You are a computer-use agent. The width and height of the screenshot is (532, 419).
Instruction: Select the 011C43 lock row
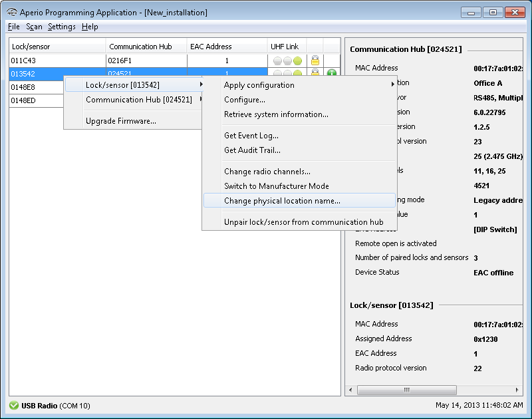(174, 61)
